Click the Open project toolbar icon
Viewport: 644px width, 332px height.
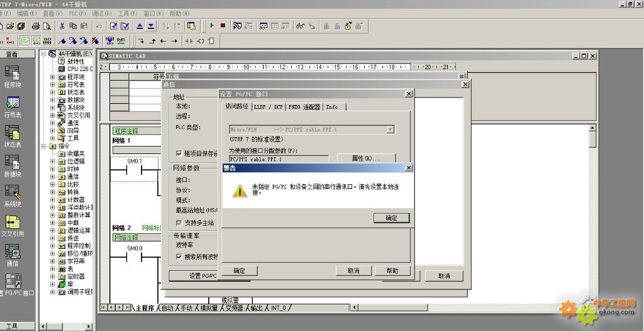(x=10, y=26)
